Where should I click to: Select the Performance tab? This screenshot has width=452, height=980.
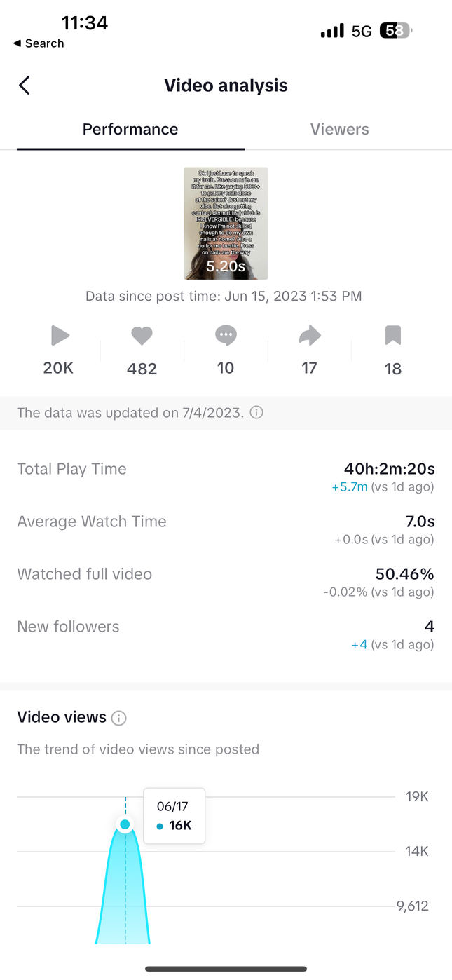click(x=130, y=130)
